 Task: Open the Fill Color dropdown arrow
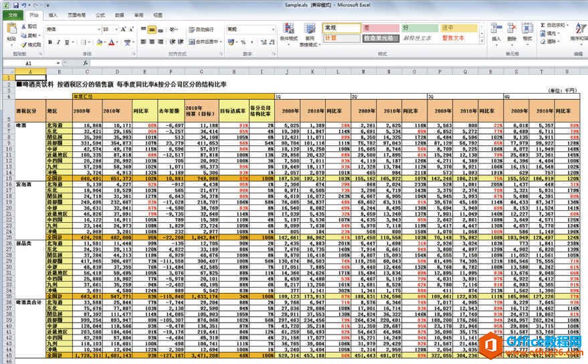click(x=104, y=42)
